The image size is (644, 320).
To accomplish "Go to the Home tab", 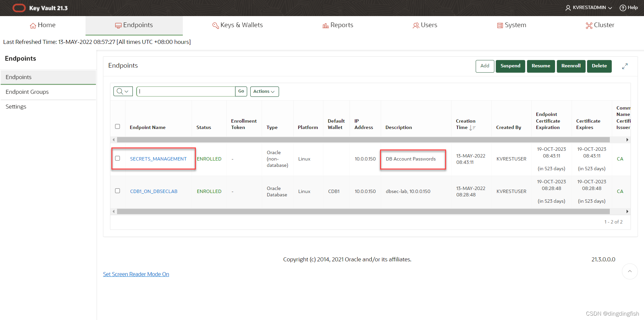I will click(x=43, y=25).
